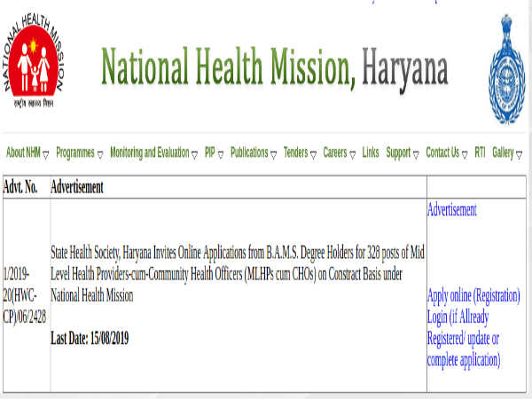
Task: Open the About NHM menu
Action: click(x=23, y=153)
